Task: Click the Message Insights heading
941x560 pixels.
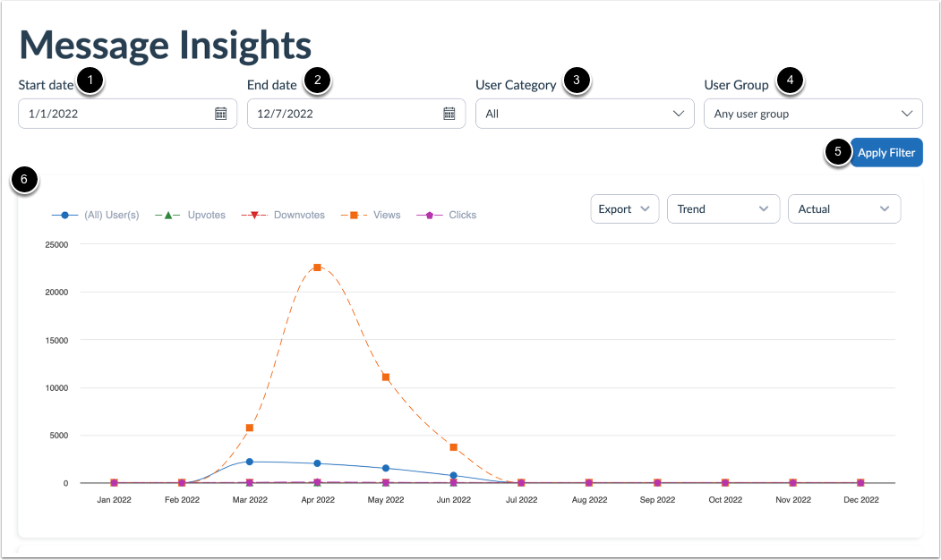Action: pyautogui.click(x=164, y=43)
